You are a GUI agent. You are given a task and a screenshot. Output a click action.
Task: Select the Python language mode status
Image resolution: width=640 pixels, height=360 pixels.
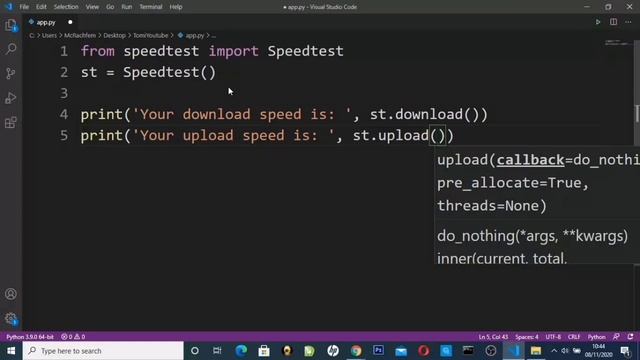596,337
